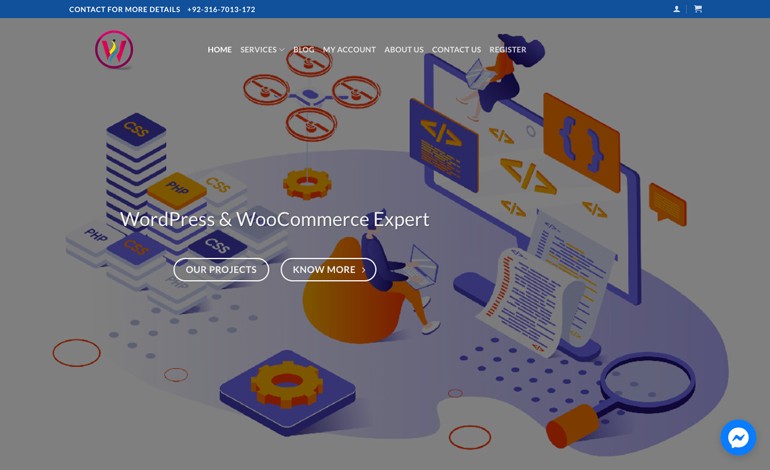Viewport: 770px width, 470px height.
Task: Open the Contact Us page
Action: (x=456, y=50)
